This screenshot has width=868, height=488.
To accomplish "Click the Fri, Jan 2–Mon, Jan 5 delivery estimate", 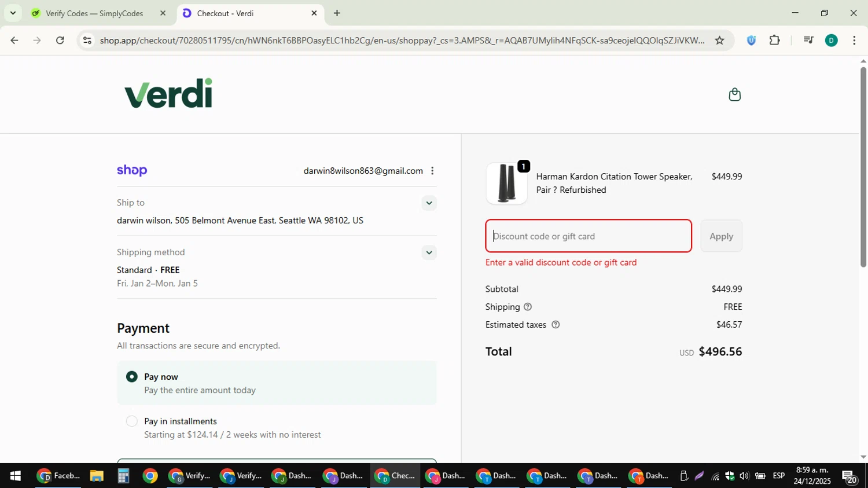I will (157, 284).
